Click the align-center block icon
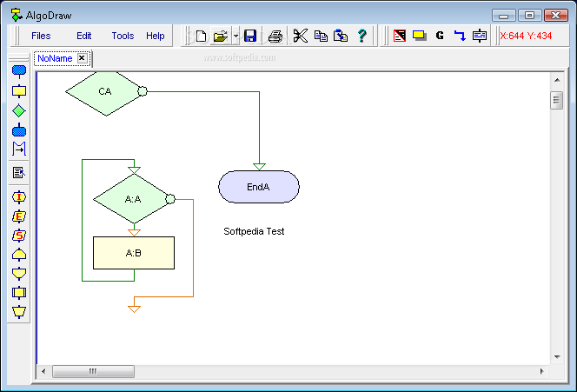Image resolution: width=577 pixels, height=392 pixels. 480,36
